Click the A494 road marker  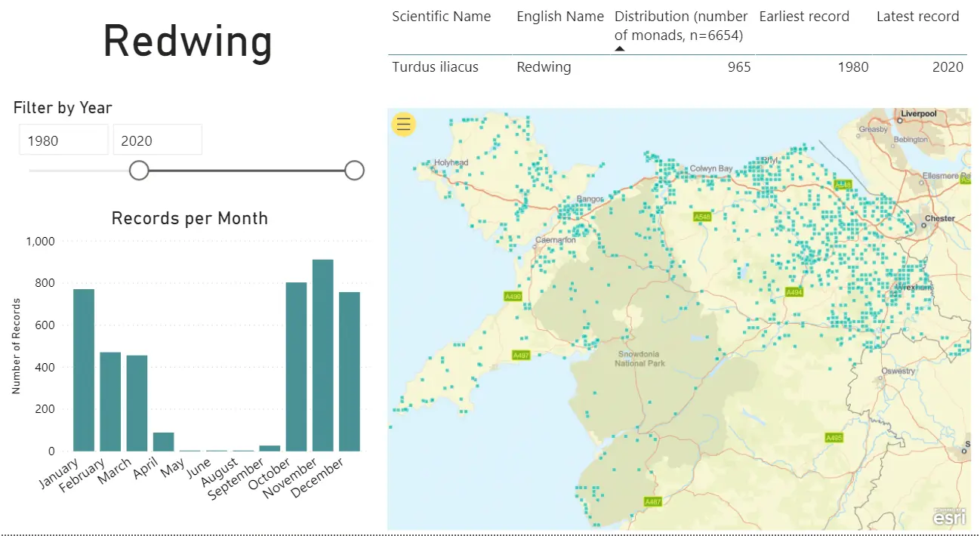click(794, 292)
